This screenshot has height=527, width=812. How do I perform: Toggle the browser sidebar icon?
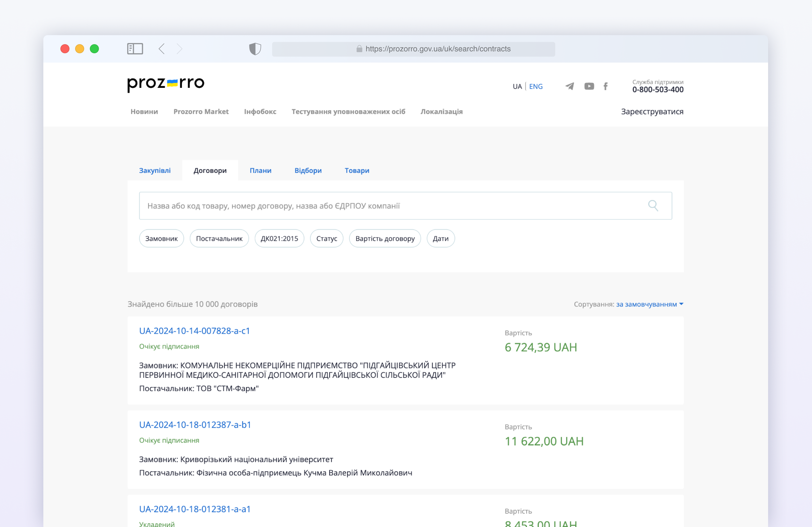pos(135,49)
